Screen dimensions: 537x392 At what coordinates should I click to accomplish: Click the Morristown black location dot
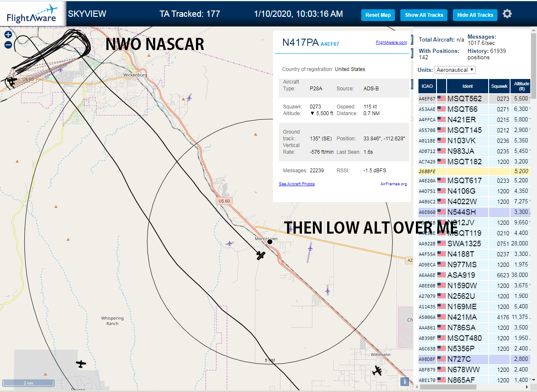pyautogui.click(x=270, y=242)
